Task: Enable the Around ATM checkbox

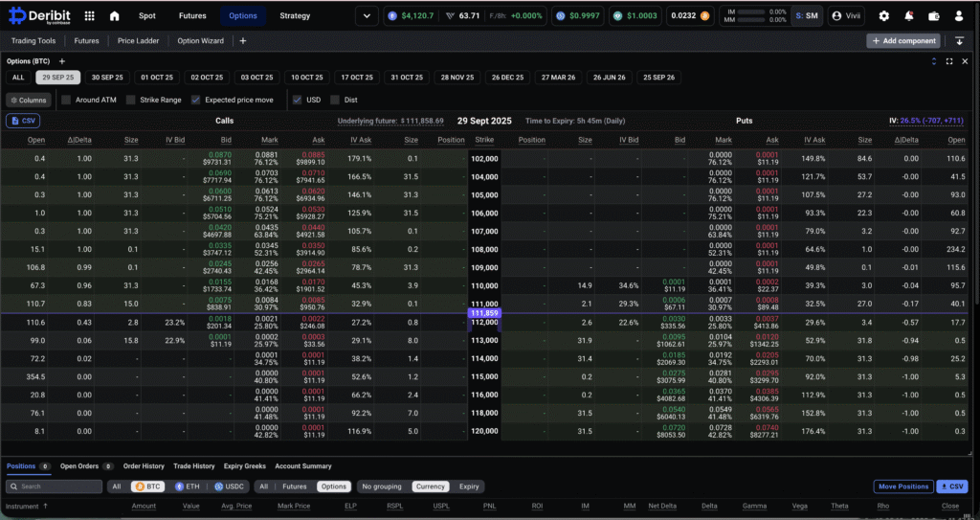Action: pyautogui.click(x=67, y=100)
